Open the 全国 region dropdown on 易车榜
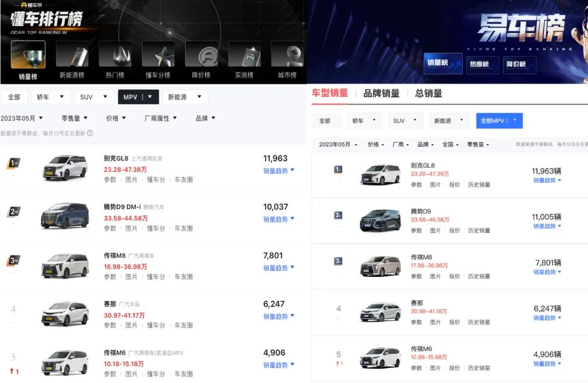Screen dimensions: 588x383 coord(450,145)
